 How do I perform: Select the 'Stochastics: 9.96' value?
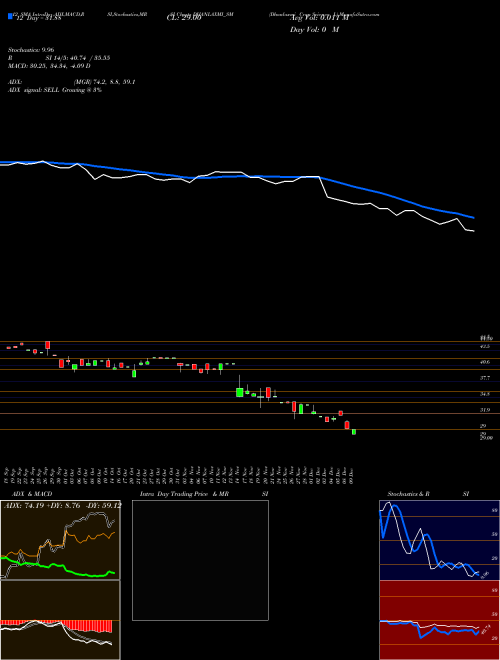(x=31, y=50)
